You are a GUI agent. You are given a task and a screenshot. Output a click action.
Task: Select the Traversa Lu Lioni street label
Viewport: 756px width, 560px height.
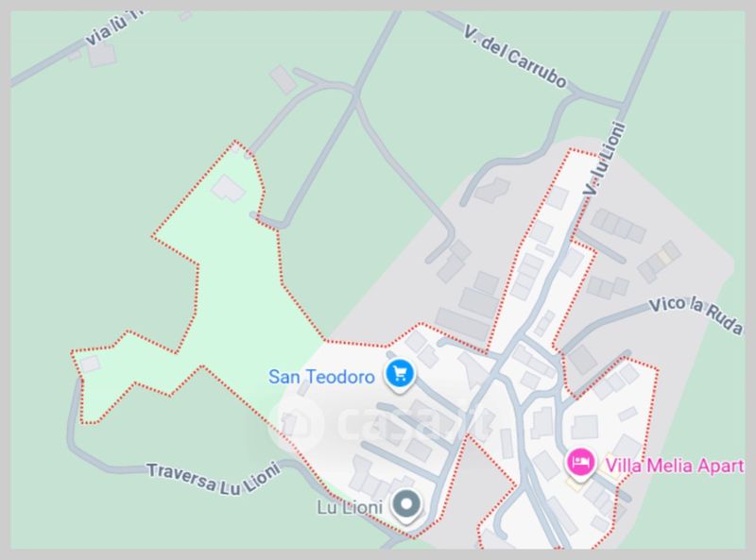(x=214, y=478)
